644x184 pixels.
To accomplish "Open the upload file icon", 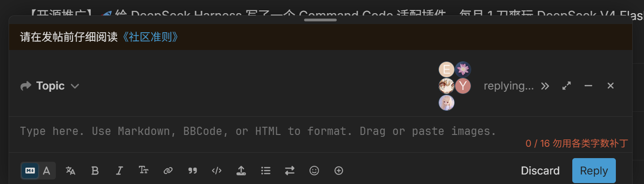I will point(241,171).
